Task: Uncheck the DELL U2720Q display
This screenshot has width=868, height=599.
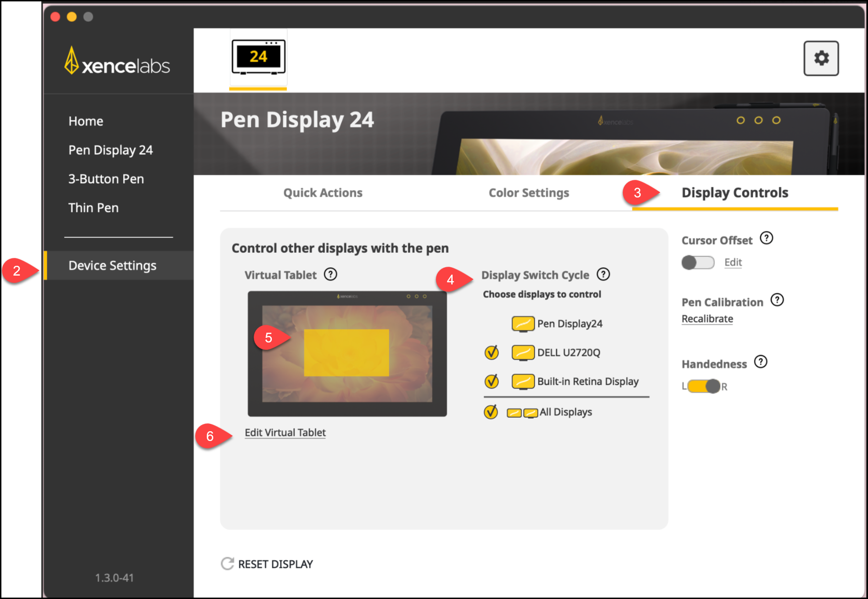Action: (491, 353)
